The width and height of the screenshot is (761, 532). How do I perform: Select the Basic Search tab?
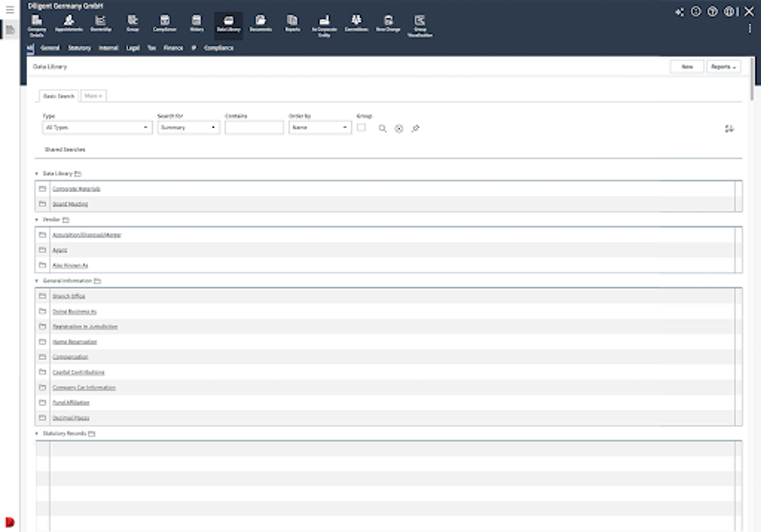click(59, 96)
